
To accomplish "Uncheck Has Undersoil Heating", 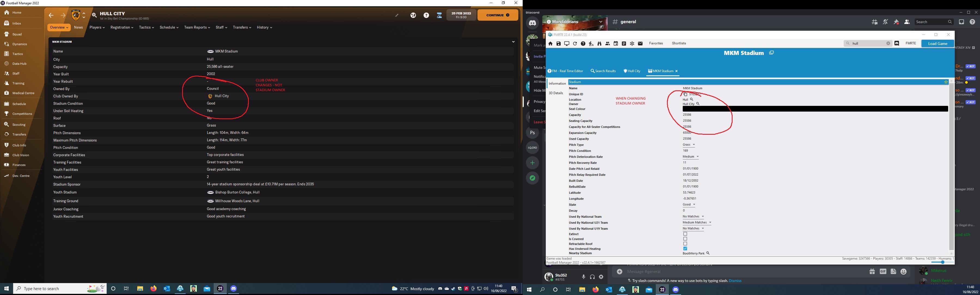I will [685, 248].
